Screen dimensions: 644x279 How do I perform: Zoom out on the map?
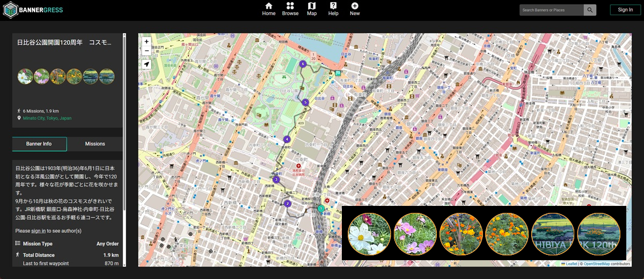coord(147,51)
